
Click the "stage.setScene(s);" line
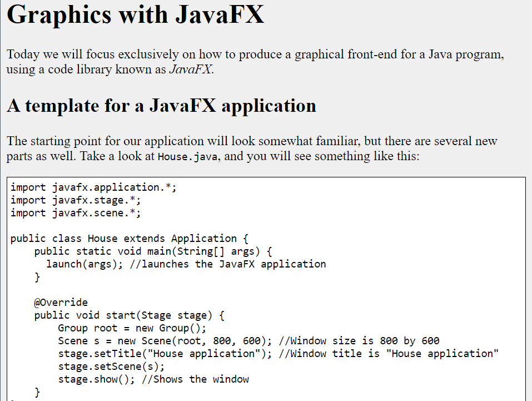[111, 367]
